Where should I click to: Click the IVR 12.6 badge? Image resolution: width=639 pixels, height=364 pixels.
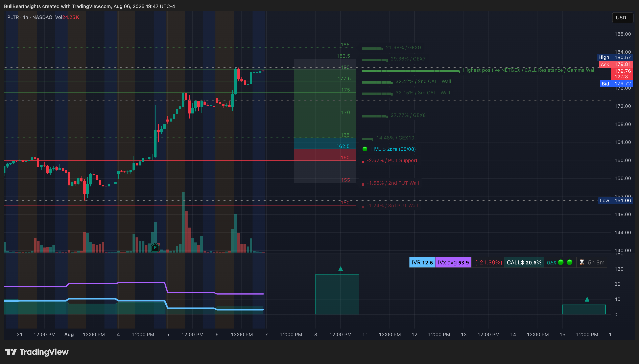(422, 262)
